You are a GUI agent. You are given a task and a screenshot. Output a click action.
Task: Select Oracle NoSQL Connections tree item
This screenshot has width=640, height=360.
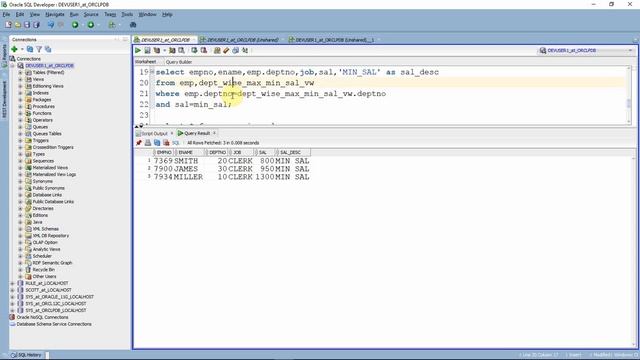coord(42,317)
